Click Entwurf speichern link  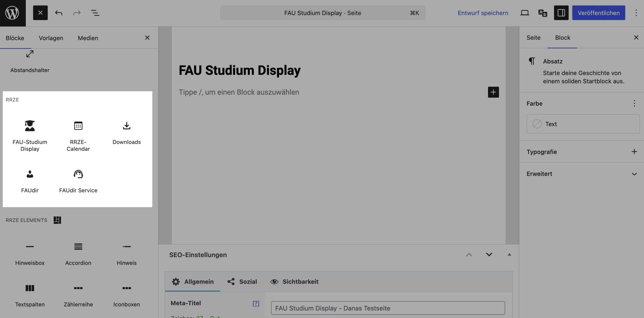483,13
